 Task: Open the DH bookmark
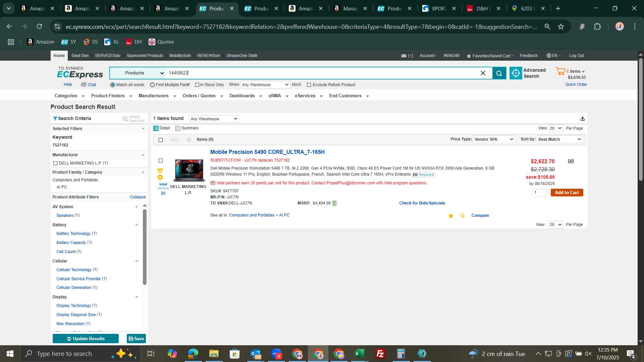point(133,42)
